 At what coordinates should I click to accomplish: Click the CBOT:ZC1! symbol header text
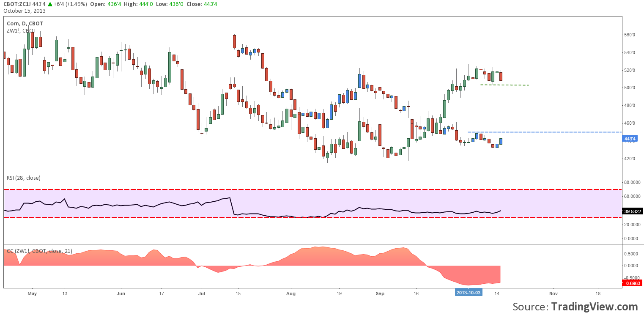pos(16,4)
